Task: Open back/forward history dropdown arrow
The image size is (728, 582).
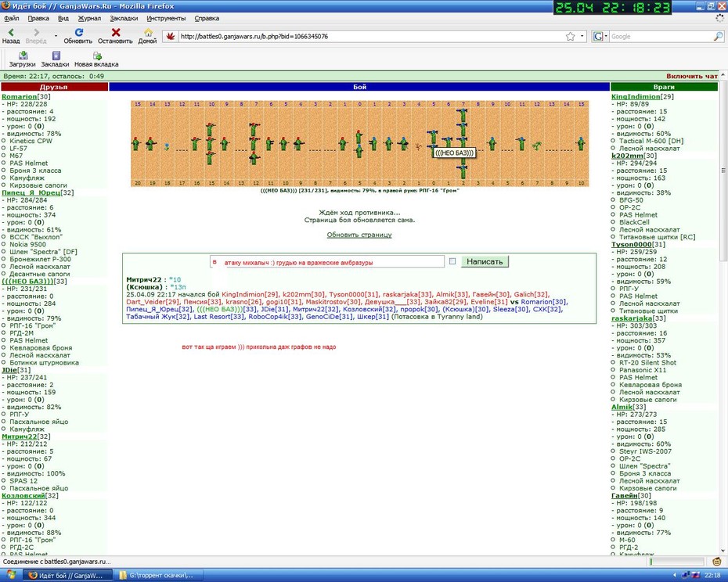Action: 56,36
